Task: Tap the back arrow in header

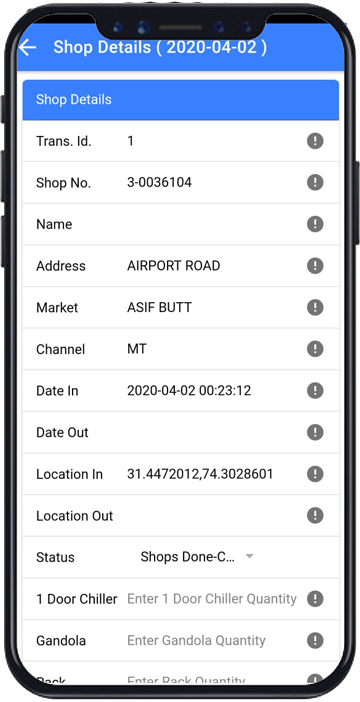Action: pyautogui.click(x=28, y=47)
